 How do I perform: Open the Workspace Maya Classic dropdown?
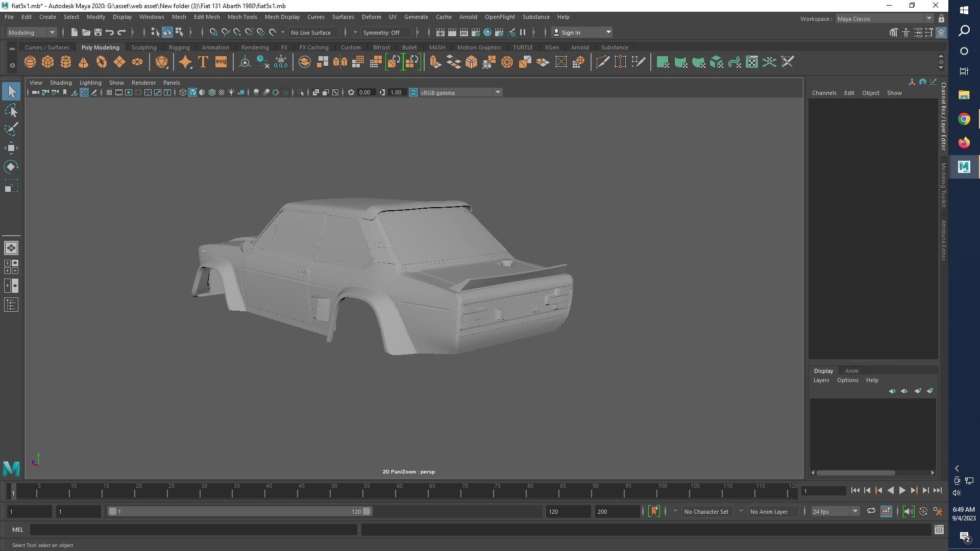(x=885, y=19)
